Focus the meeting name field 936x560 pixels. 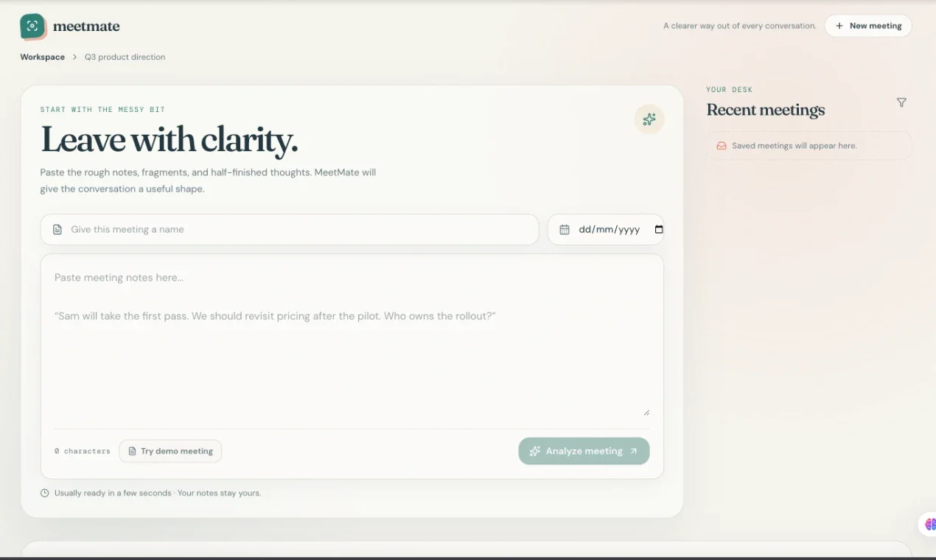pos(290,229)
